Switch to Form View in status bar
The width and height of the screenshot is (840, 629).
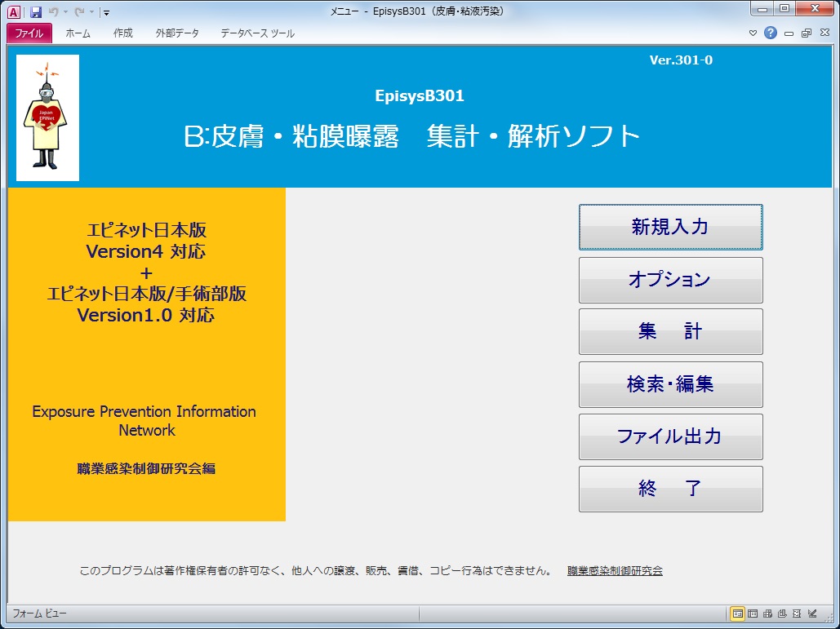pyautogui.click(x=737, y=613)
